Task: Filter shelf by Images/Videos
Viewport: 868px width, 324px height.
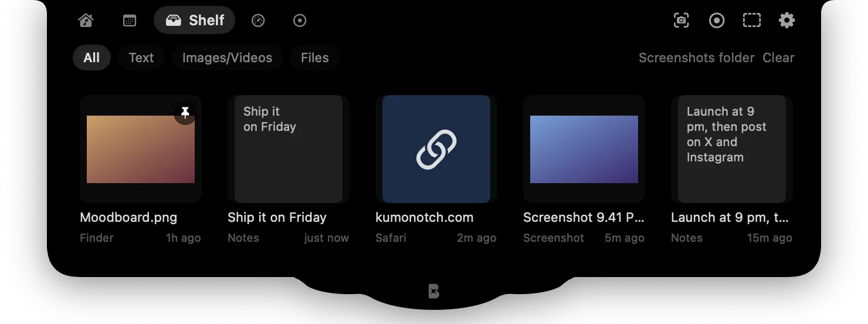Action: (x=227, y=58)
